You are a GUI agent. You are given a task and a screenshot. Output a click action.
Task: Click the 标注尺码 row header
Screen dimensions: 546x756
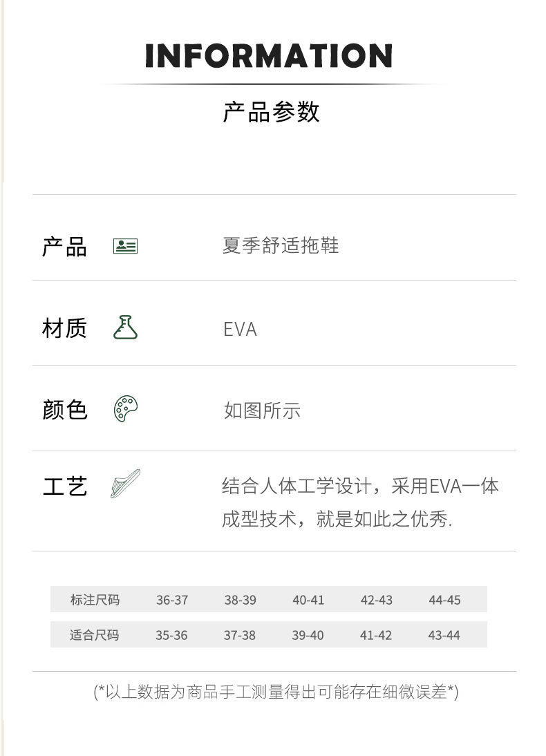coord(95,600)
